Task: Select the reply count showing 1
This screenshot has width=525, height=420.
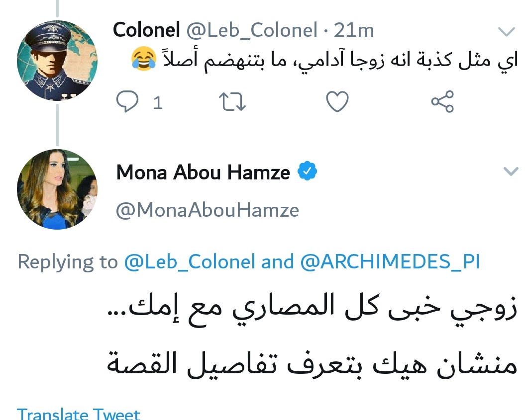Action: coord(157,103)
